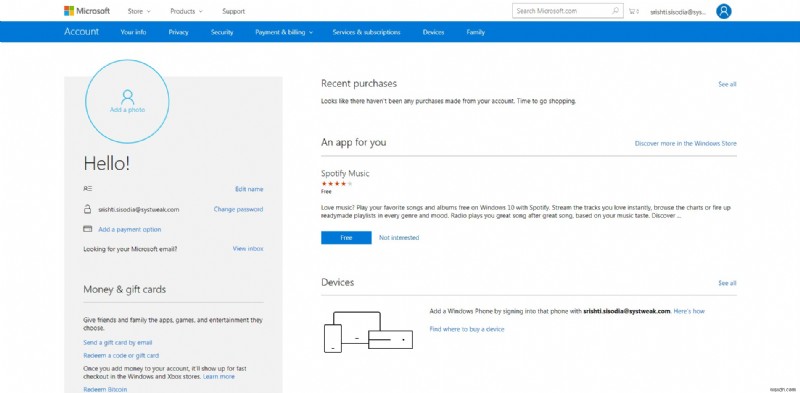
Task: Click the Hello! heading
Action: pos(107,163)
